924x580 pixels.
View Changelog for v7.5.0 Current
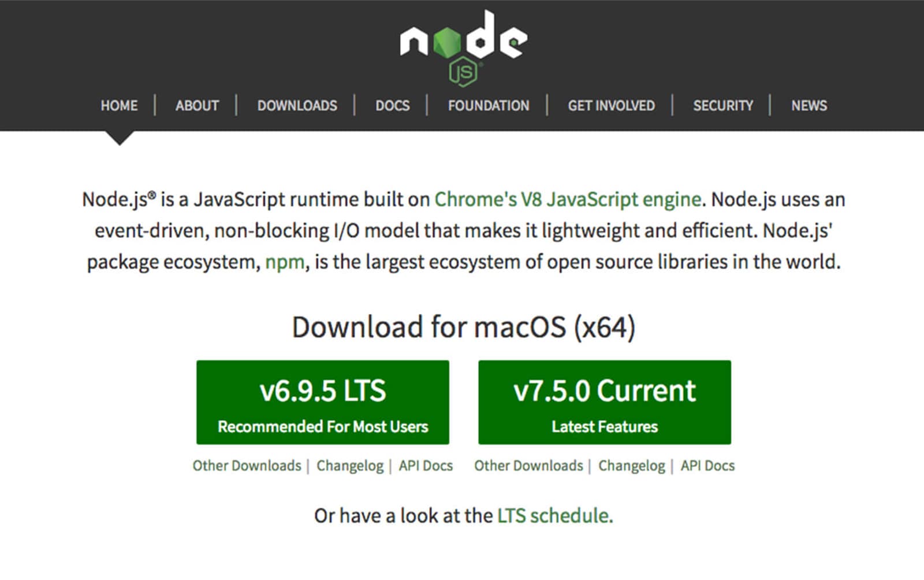[631, 466]
